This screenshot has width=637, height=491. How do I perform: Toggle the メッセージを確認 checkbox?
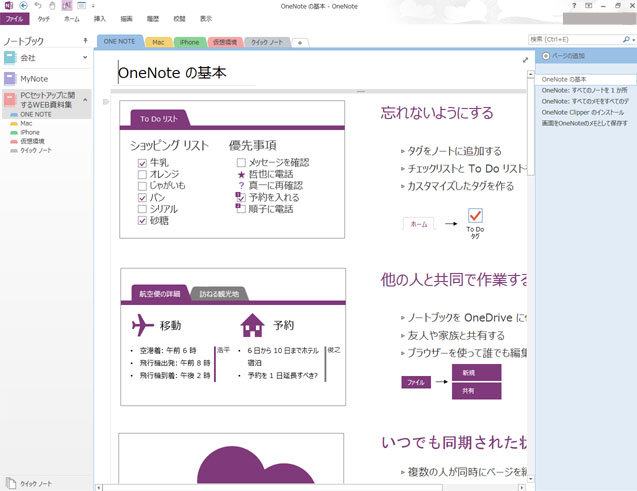coord(241,162)
